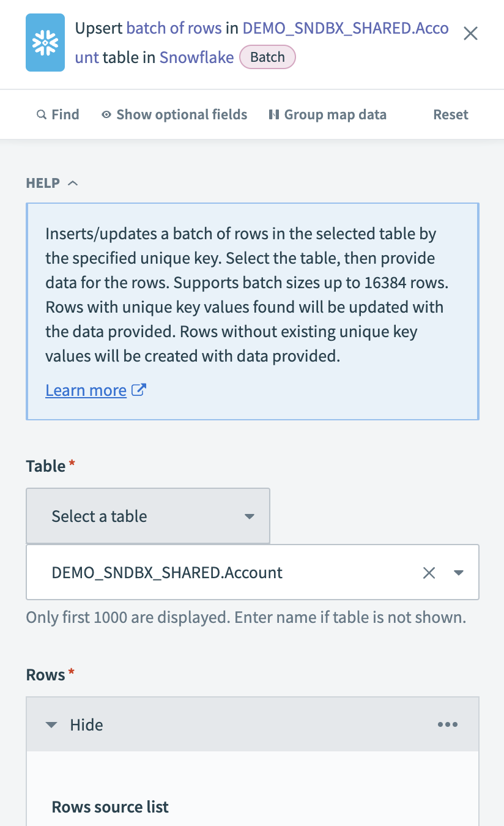Clear the selected table using the X icon

(429, 573)
